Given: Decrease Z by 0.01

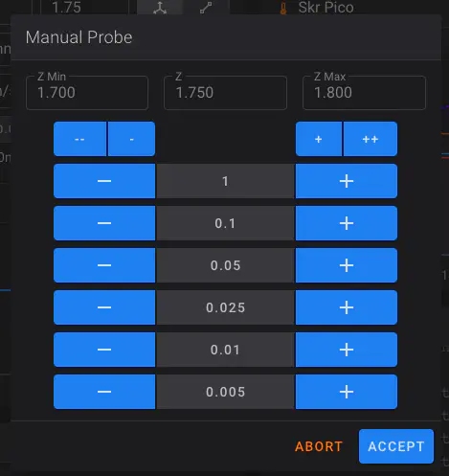Looking at the screenshot, I should tap(104, 350).
